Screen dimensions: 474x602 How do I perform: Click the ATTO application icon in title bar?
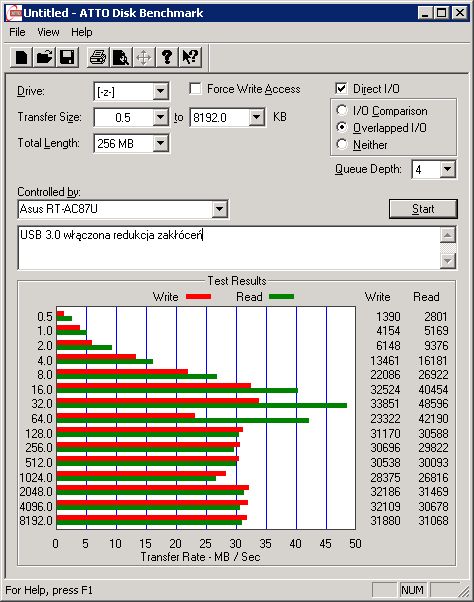pos(15,13)
